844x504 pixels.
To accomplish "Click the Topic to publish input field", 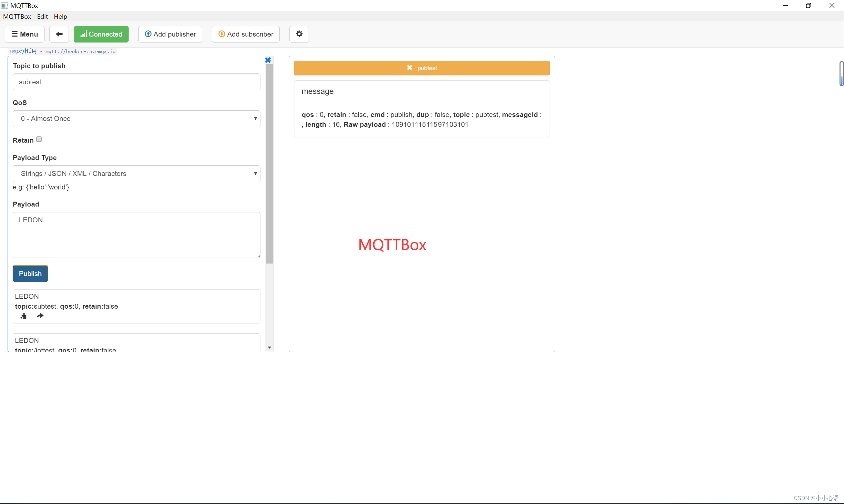I will (x=136, y=82).
